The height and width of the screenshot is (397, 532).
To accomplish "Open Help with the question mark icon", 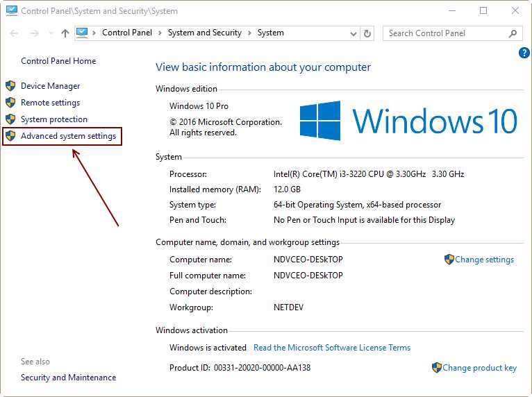I will (524, 53).
